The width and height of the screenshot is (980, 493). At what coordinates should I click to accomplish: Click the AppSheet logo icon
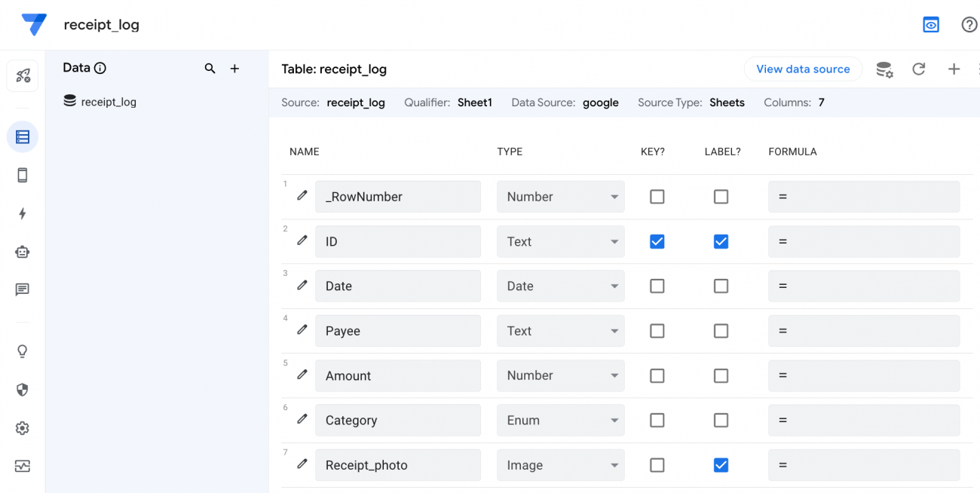[34, 25]
